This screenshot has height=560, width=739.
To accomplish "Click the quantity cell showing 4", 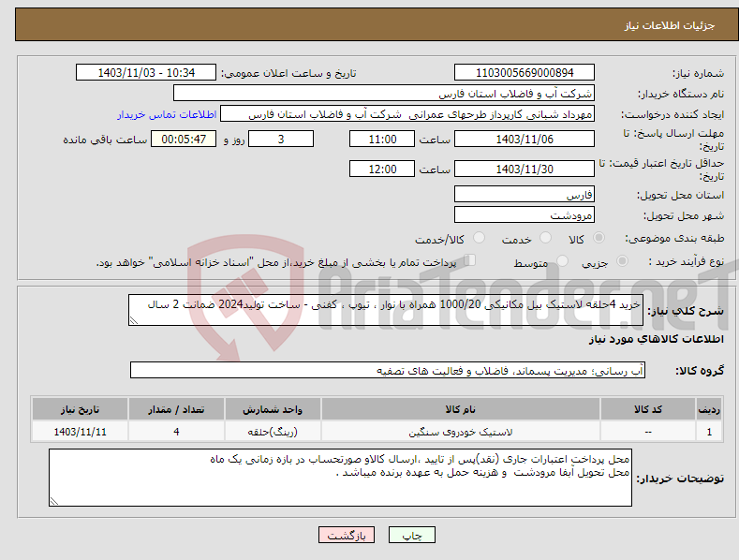I will 176,432.
